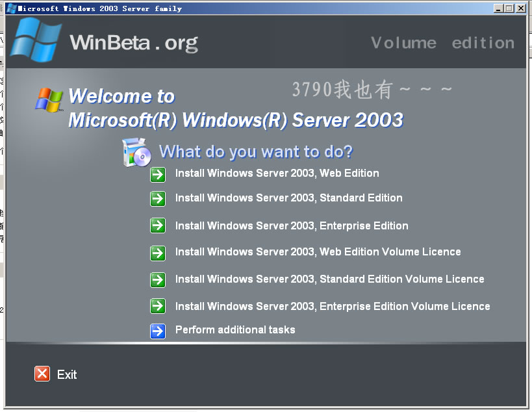Click green arrow beside Web Edition install
The width and height of the screenshot is (532, 412).
pos(158,174)
